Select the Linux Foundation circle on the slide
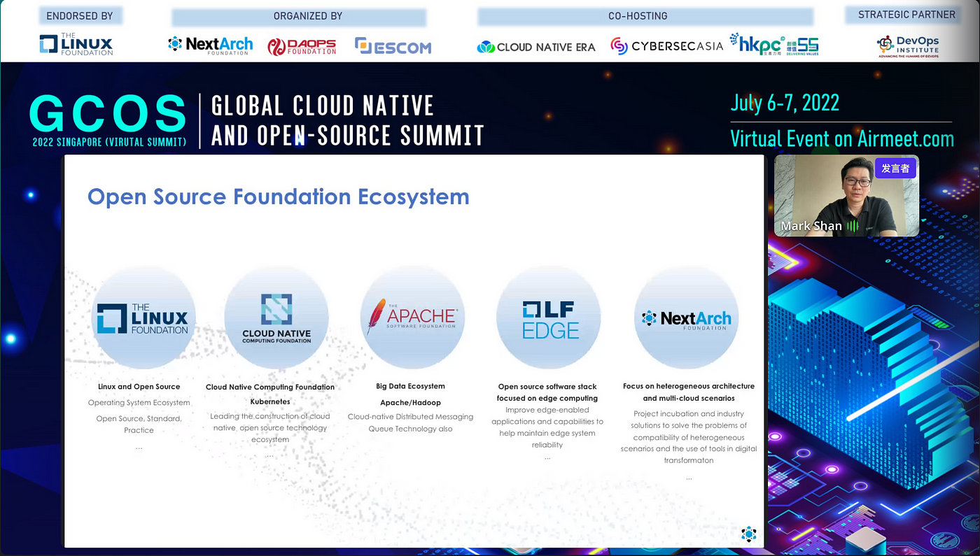The height and width of the screenshot is (556, 980). coord(143,318)
